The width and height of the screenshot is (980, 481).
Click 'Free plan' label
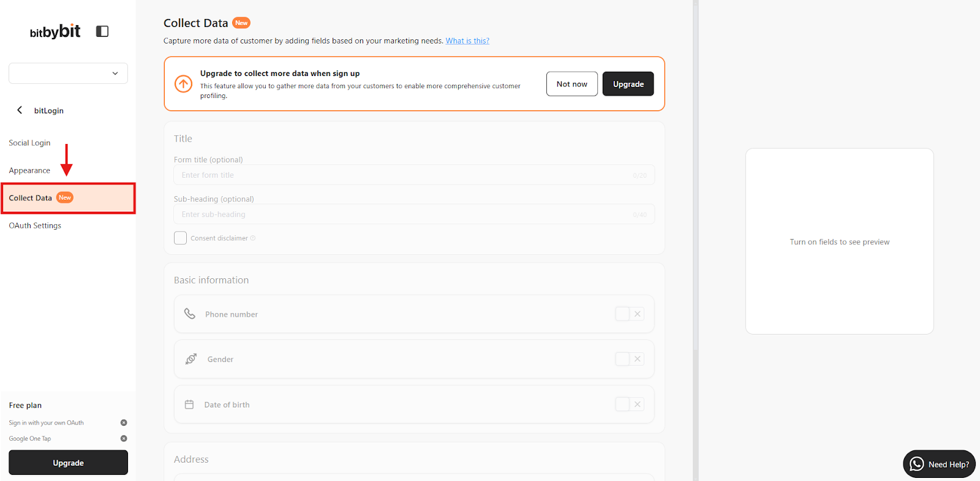pyautogui.click(x=25, y=405)
